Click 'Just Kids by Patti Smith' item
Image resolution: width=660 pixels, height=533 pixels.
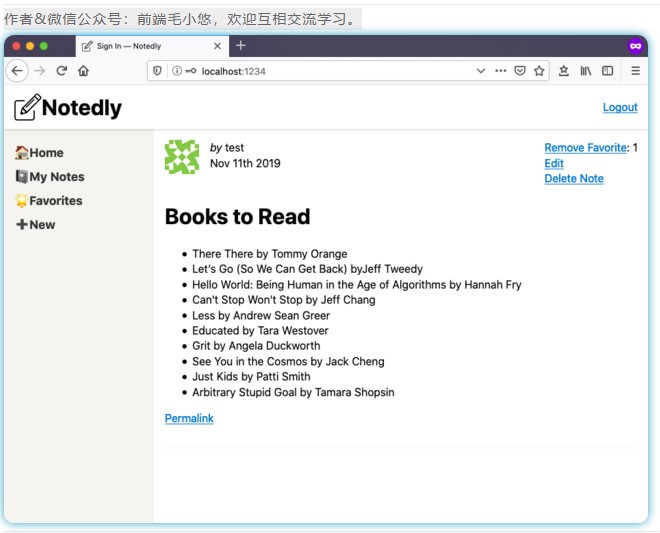(251, 376)
